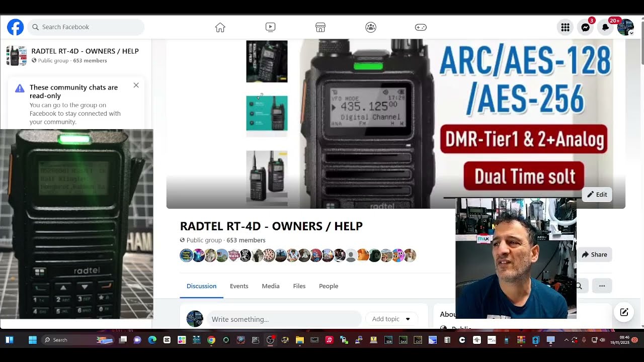Open the Facebook menu grid icon
The width and height of the screenshot is (644, 362).
click(566, 27)
